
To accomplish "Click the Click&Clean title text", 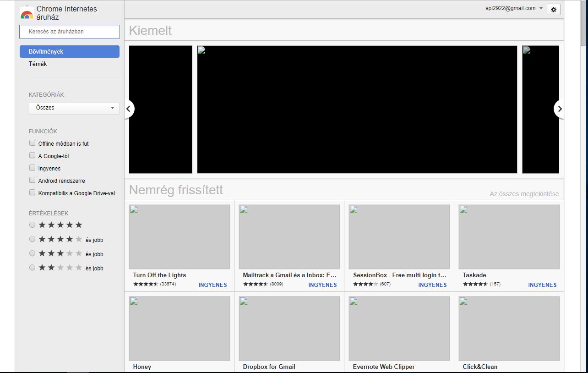I will click(x=480, y=367).
